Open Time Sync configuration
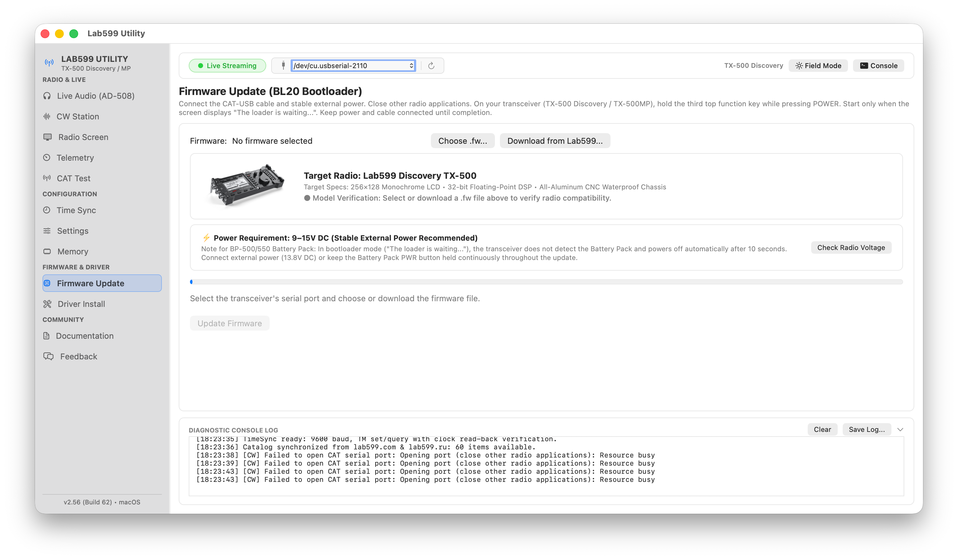 (102, 210)
